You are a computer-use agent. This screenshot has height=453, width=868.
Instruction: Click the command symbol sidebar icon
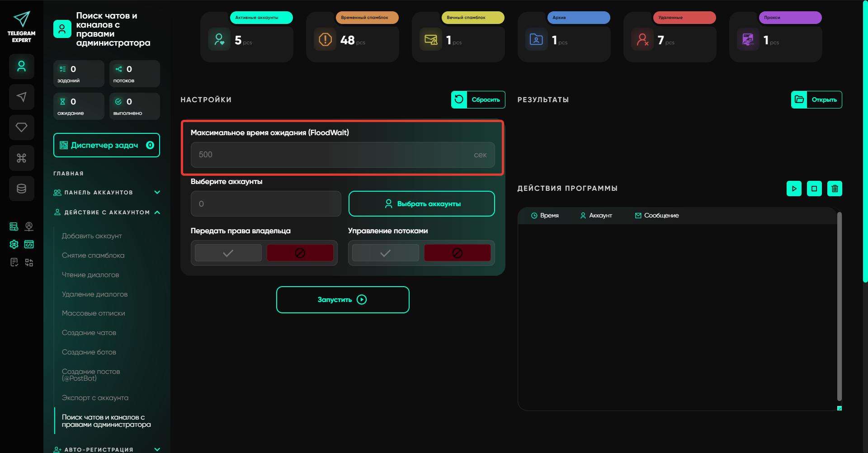coord(21,158)
